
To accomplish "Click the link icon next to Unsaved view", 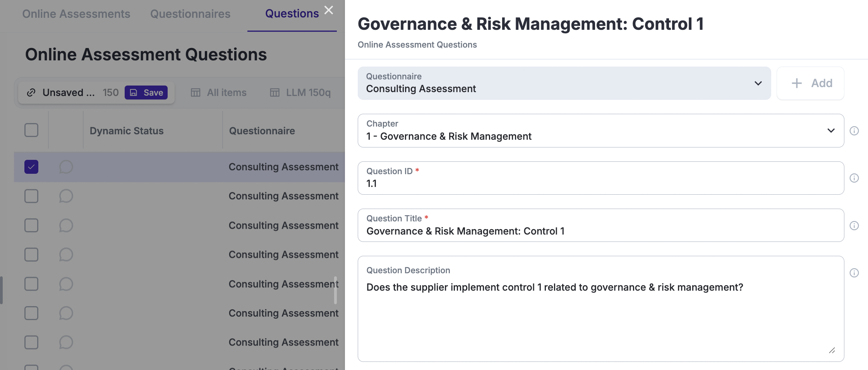I will click(x=31, y=92).
